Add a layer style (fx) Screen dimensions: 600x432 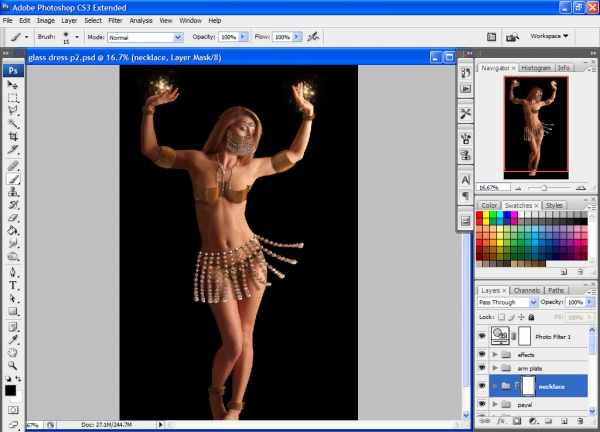point(501,421)
